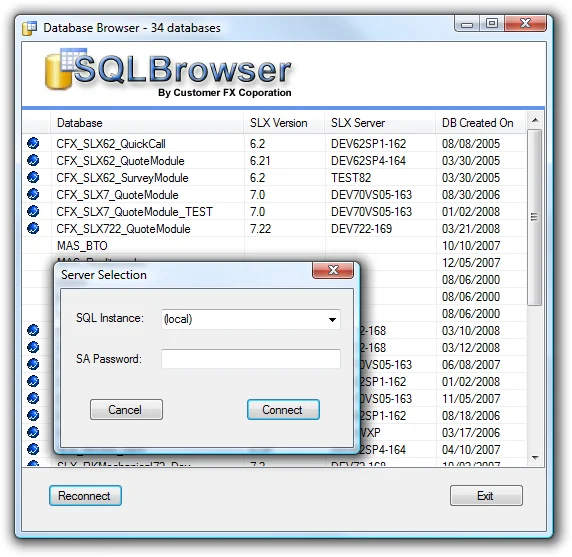
Task: Click the DEV722-169 server cell
Action: tap(362, 229)
